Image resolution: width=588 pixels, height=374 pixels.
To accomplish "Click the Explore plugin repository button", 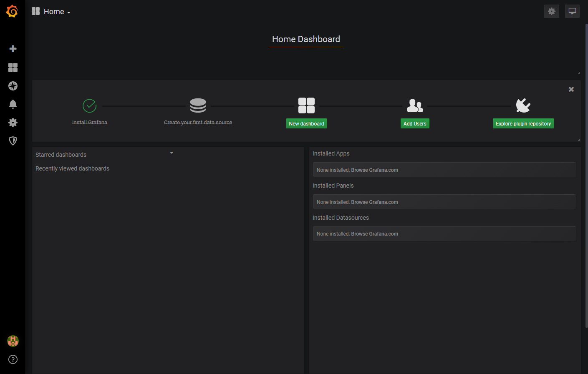I will (x=523, y=123).
